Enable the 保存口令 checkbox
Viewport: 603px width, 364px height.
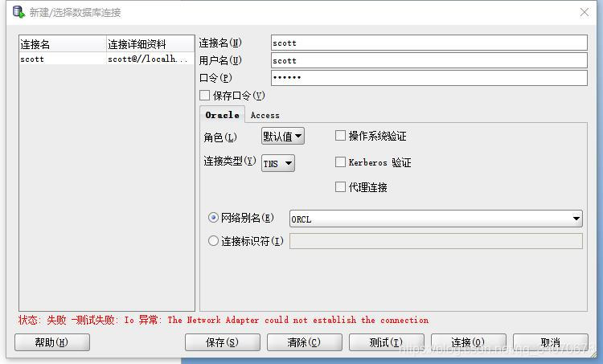[204, 96]
